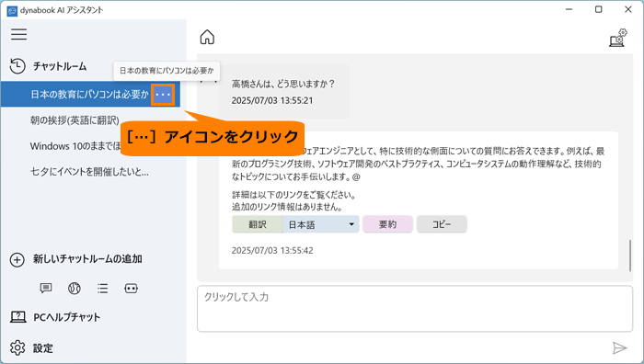Screen dimensions: 644x364
Task: Open the 日本語 language dropdown
Action: [x=320, y=224]
